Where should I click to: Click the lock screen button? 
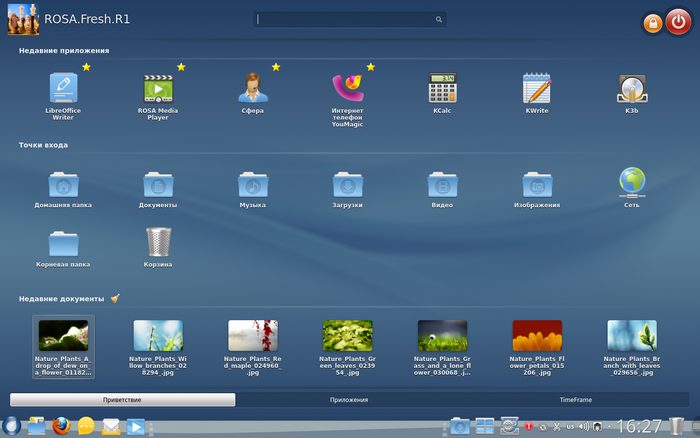click(653, 23)
